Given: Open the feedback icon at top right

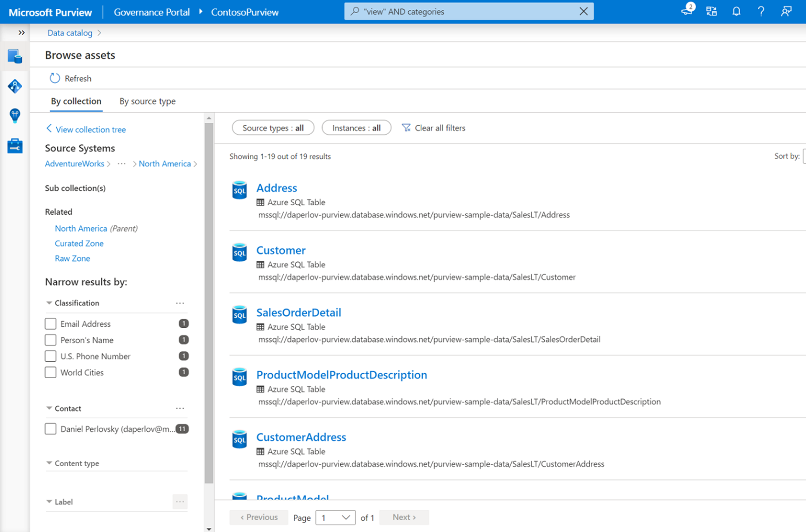Looking at the screenshot, I should click(x=786, y=11).
